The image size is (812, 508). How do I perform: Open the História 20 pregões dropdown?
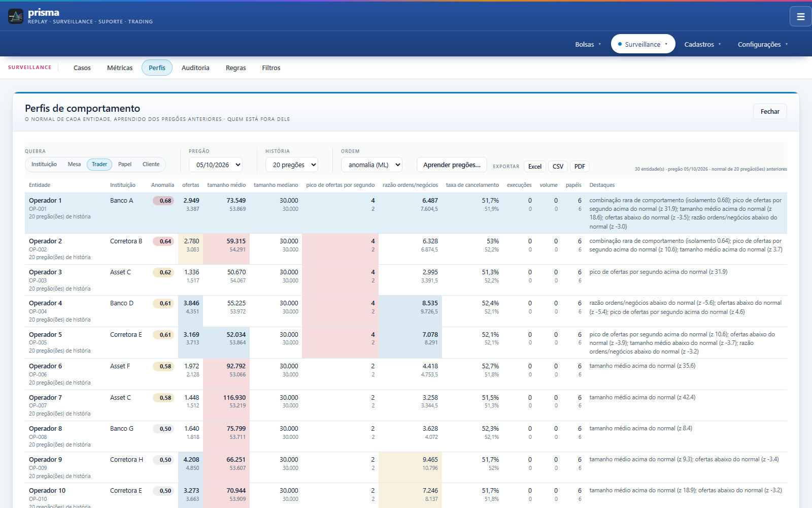click(292, 165)
